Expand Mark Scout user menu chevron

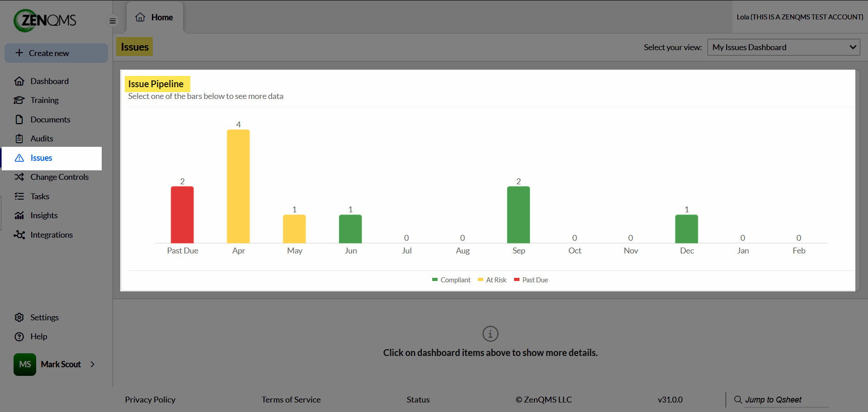(x=93, y=364)
